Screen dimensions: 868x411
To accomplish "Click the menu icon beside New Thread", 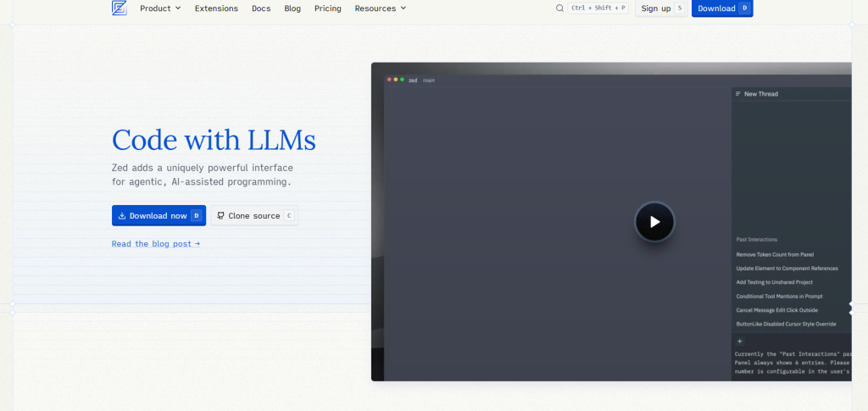I will pyautogui.click(x=738, y=94).
